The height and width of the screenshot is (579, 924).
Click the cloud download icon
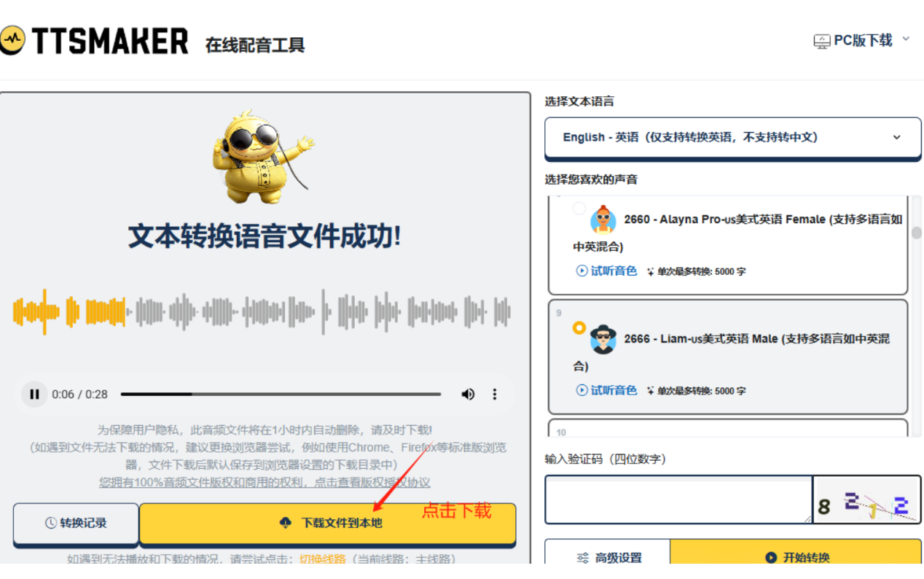(286, 523)
